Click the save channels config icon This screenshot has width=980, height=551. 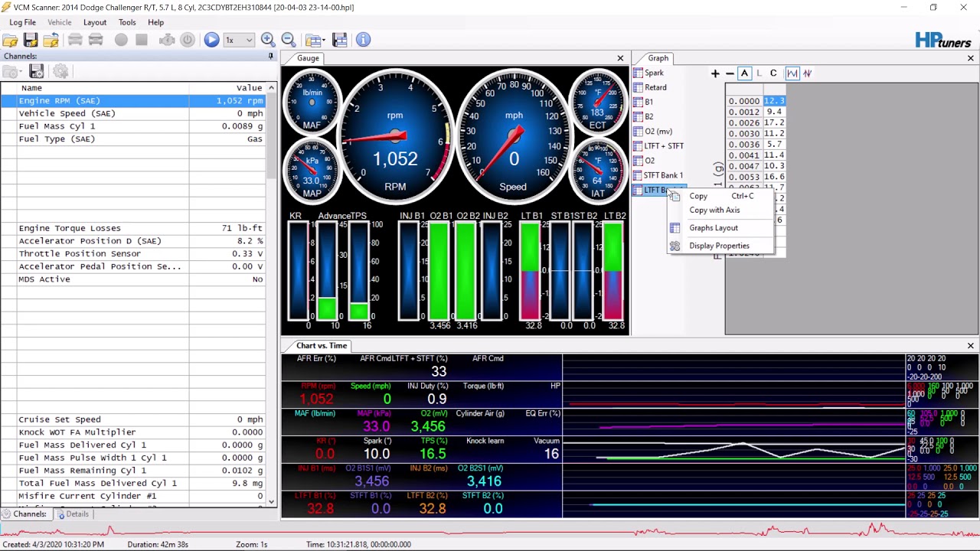pyautogui.click(x=36, y=72)
